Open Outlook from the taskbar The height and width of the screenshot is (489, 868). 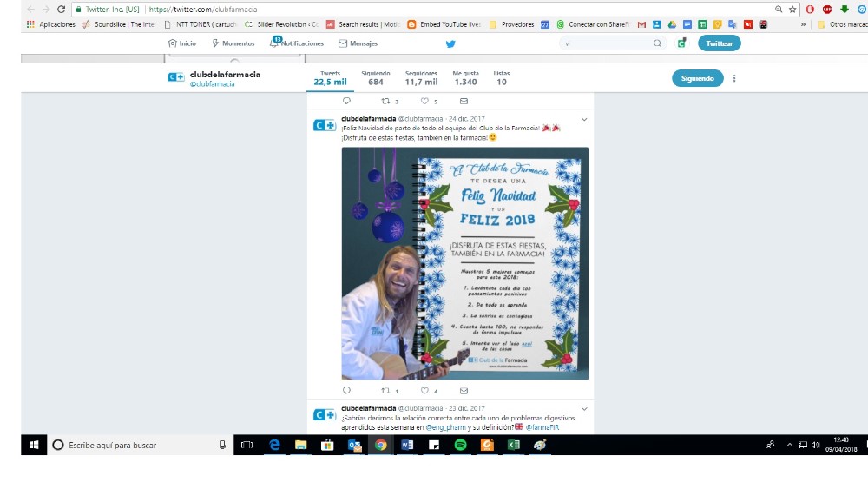click(354, 445)
